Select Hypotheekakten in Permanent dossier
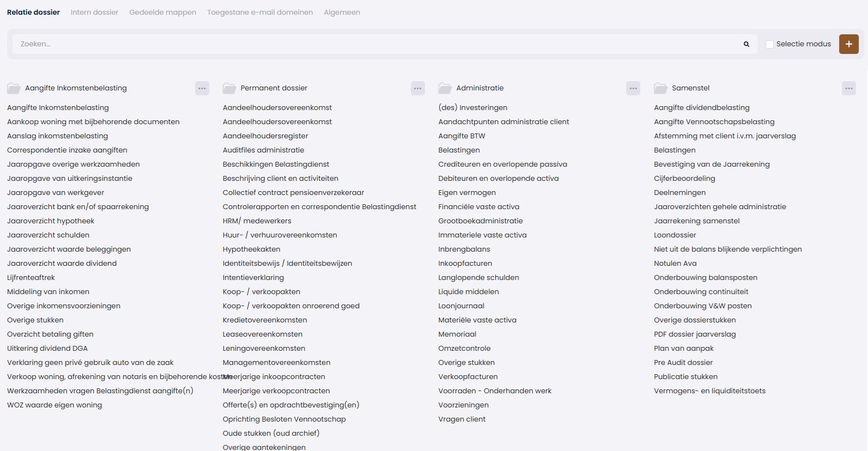This screenshot has height=451, width=868. pos(251,249)
